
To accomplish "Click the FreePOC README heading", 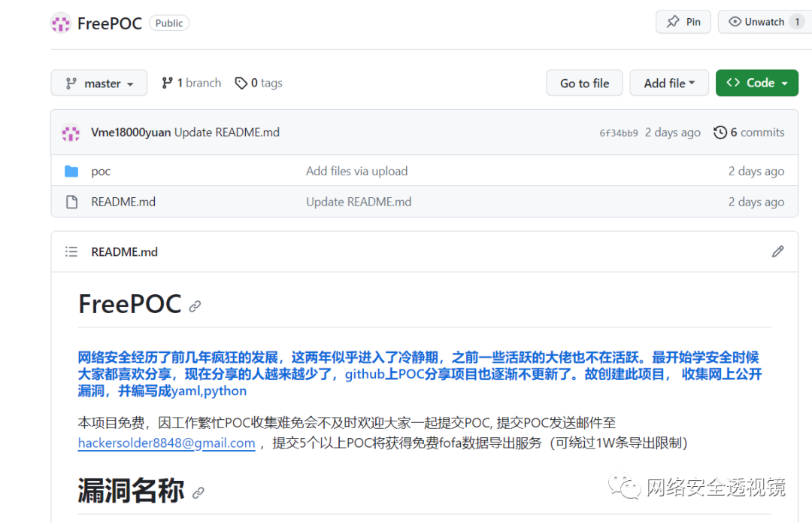I will coord(129,304).
